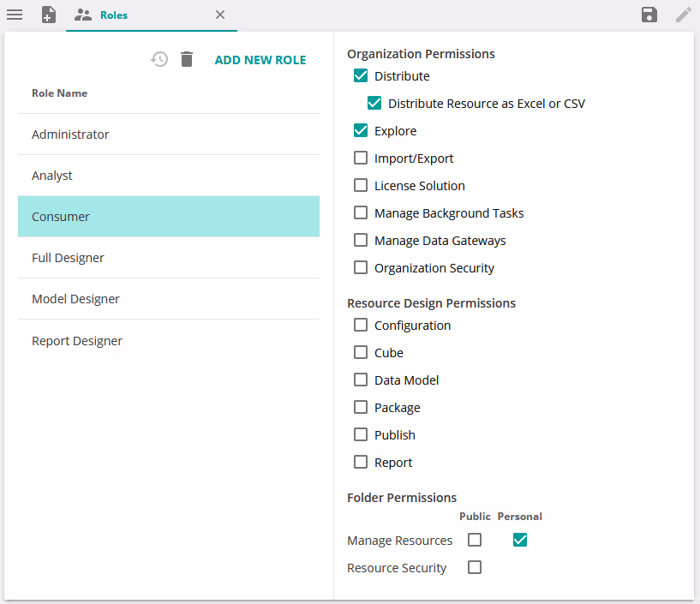
Task: Click the pencil edit icon
Action: coord(683,15)
